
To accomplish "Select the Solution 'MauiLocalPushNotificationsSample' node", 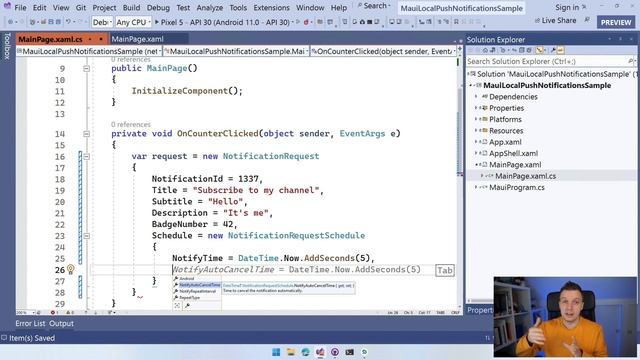I will (553, 74).
